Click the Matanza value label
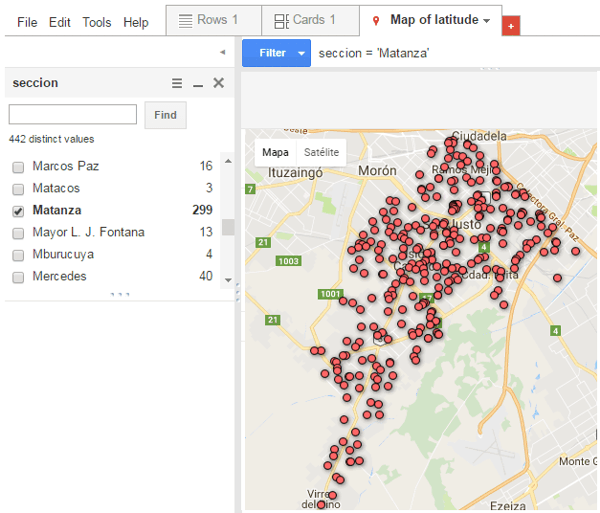The image size is (600, 513). coord(57,210)
